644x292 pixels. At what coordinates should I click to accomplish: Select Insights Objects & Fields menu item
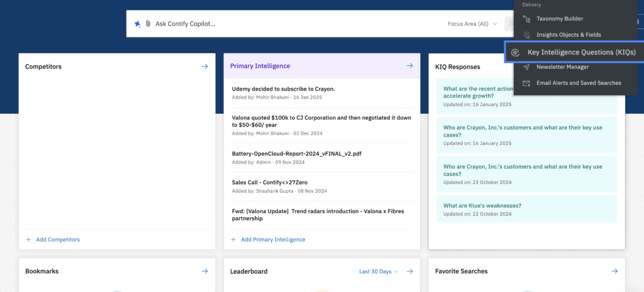point(568,35)
